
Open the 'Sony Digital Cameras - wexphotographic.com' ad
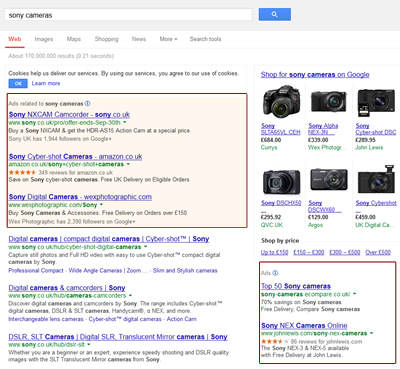[80, 197]
